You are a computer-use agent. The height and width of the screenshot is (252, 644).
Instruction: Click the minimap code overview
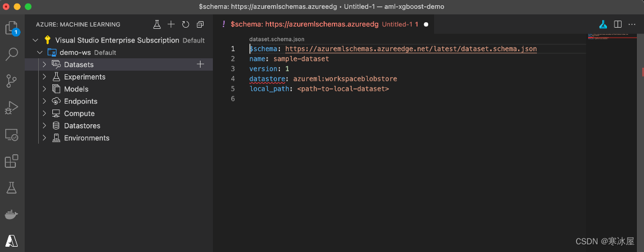(x=612, y=36)
